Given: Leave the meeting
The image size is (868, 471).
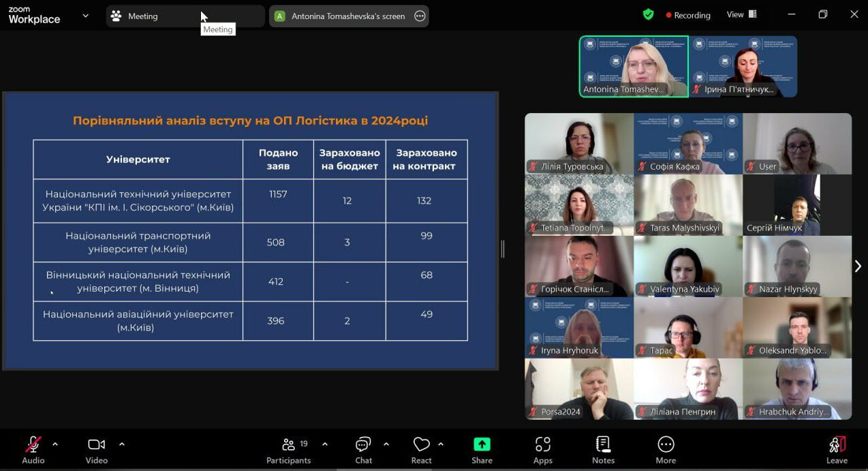Looking at the screenshot, I should point(837,451).
